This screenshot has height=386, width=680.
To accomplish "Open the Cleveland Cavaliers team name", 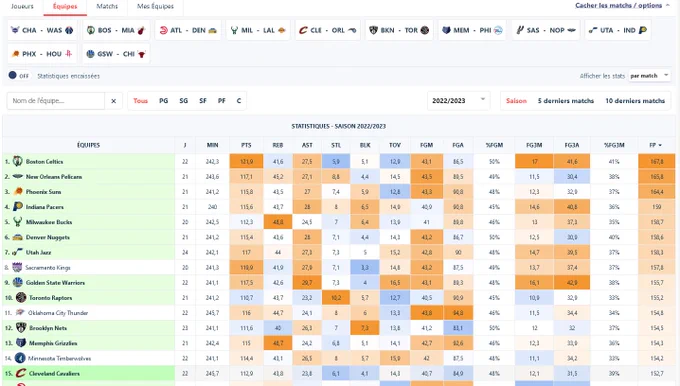I will point(54,373).
